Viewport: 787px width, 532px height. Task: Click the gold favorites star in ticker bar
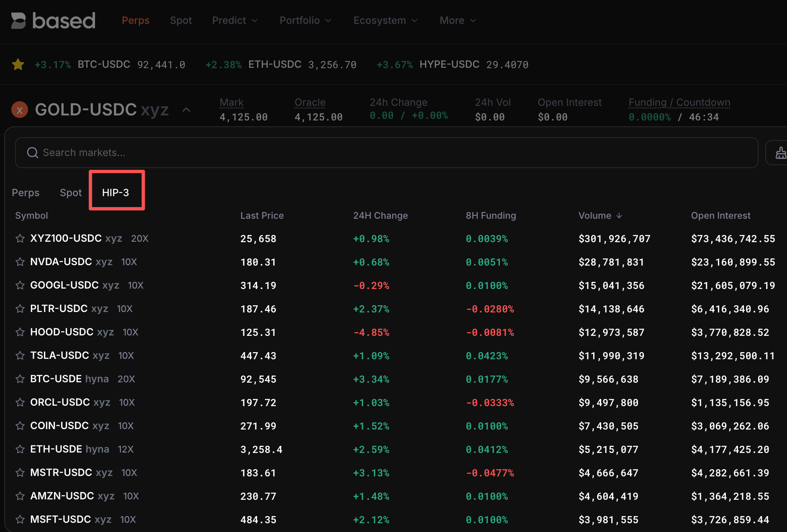click(x=18, y=64)
